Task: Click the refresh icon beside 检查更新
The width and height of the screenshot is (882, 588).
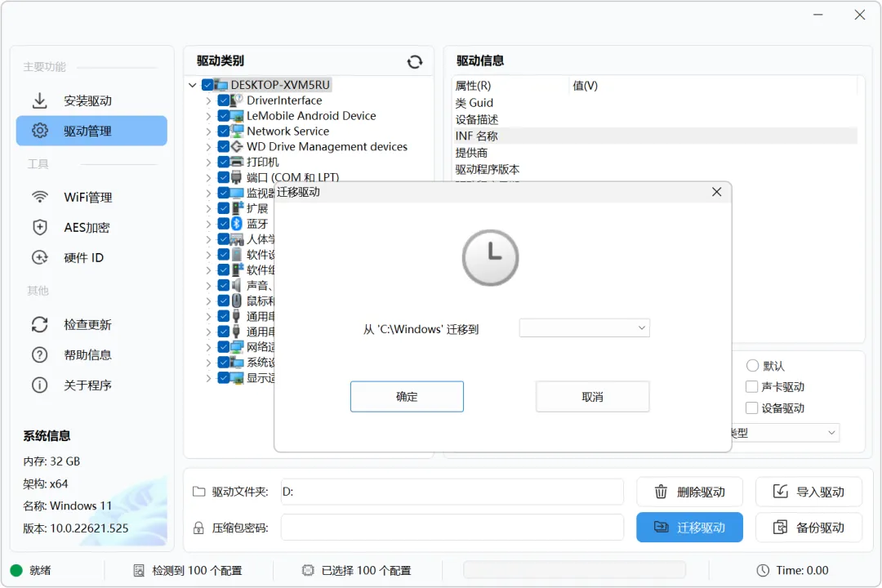Action: 39,325
